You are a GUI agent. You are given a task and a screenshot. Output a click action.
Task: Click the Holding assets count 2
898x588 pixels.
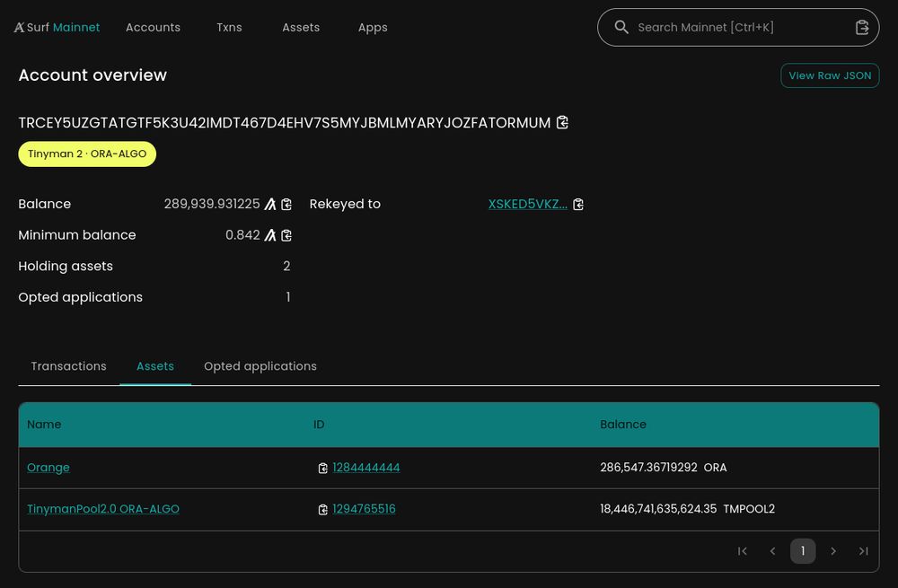point(286,266)
